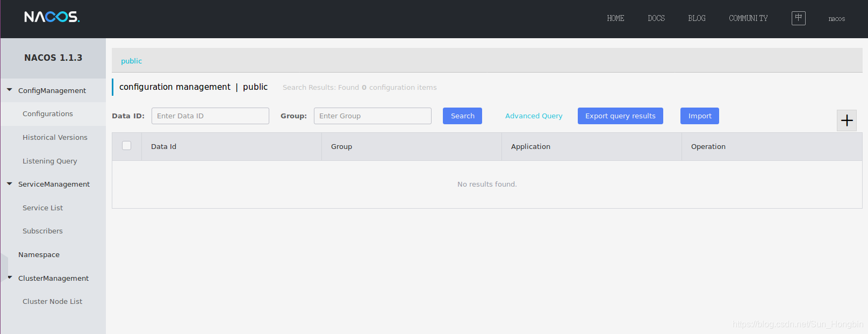868x334 pixels.
Task: Click the NACOS 1.1.3 version title
Action: [x=53, y=58]
